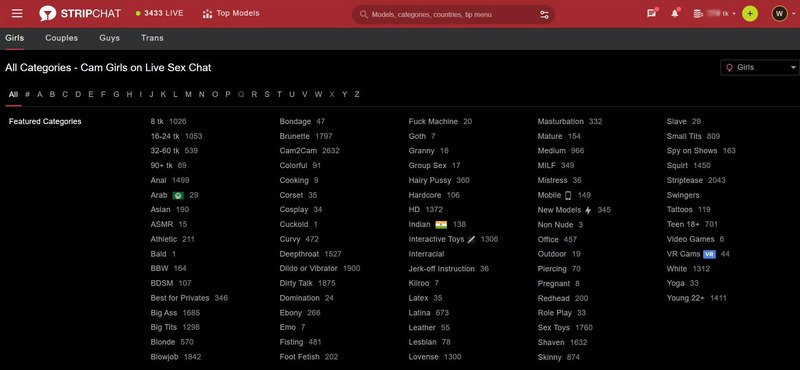
Task: Select the All alphabet filter
Action: click(x=13, y=94)
